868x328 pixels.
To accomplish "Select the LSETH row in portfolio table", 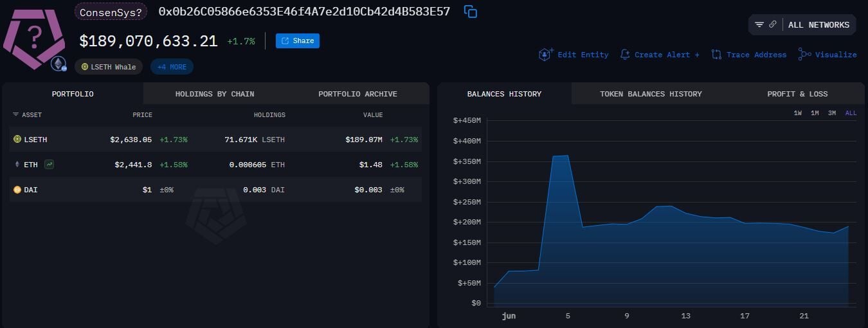I will coord(215,140).
